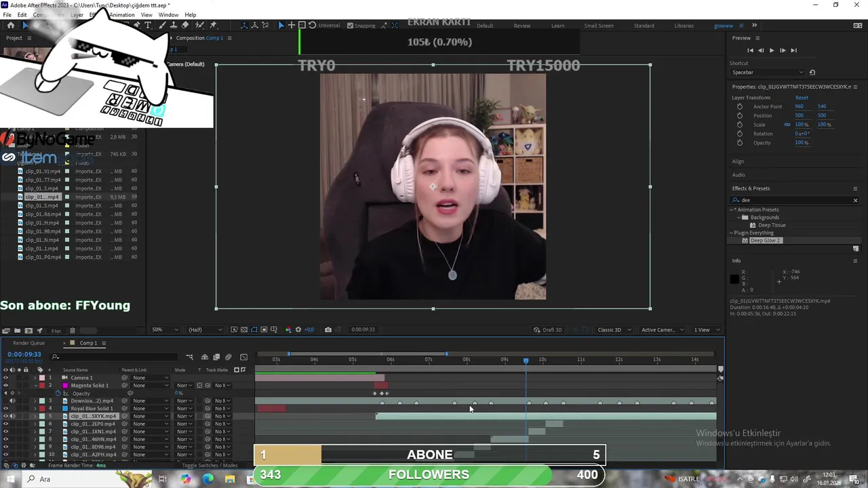
Task: Hide the clip_01...46HN.mp4 layer
Action: 5,439
